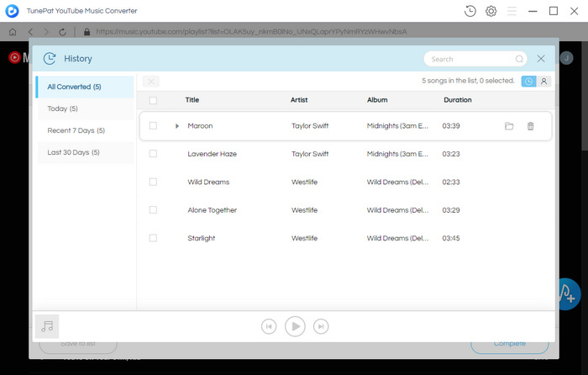This screenshot has width=588, height=375.
Task: Delete the Maroon entry with trash icon
Action: coord(530,126)
